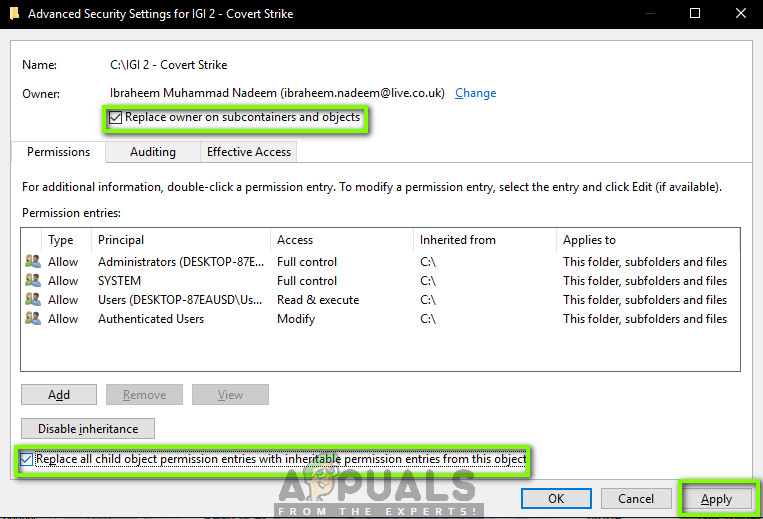Click the Modify access cell
This screenshot has height=519, width=763.
tap(296, 319)
